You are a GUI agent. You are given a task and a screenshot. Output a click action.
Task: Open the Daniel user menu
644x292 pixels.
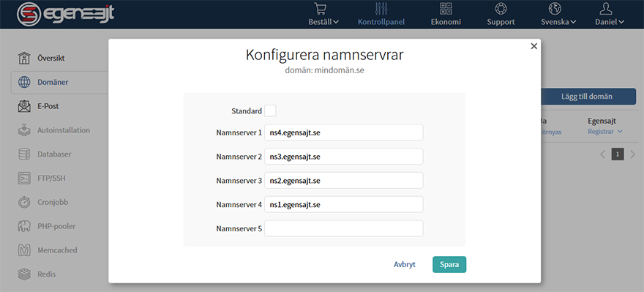pos(610,22)
